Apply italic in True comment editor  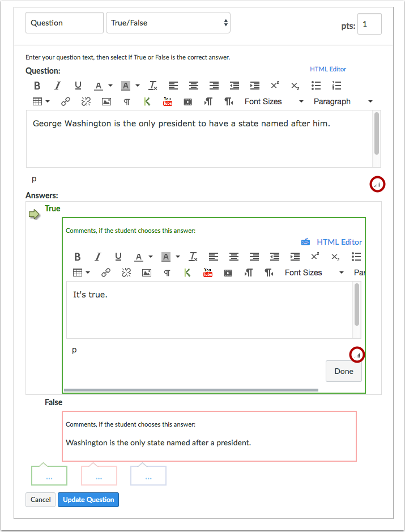point(97,257)
